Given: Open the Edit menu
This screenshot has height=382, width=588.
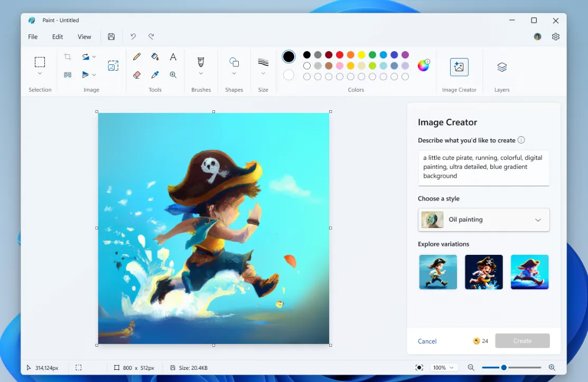Looking at the screenshot, I should [57, 36].
